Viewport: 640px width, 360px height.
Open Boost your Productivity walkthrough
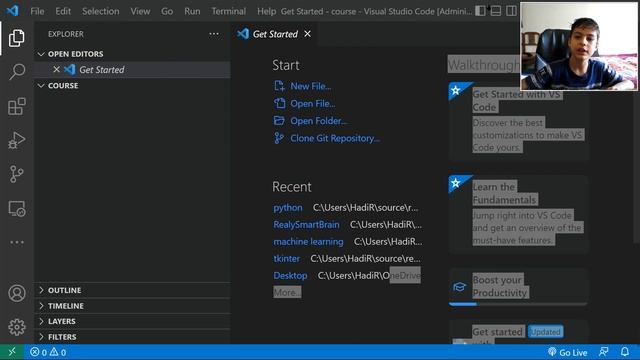coord(518,287)
